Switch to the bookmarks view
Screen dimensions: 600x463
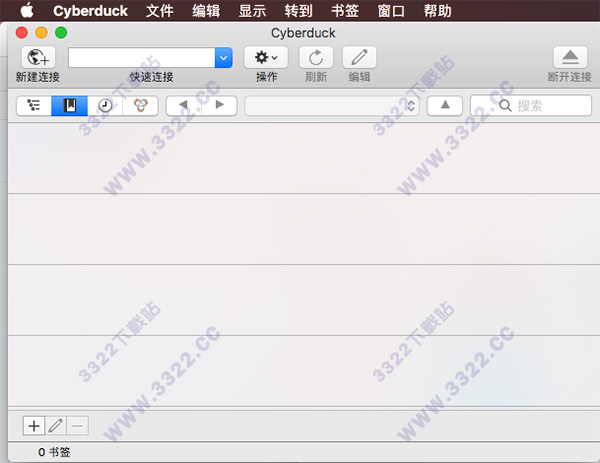70,106
